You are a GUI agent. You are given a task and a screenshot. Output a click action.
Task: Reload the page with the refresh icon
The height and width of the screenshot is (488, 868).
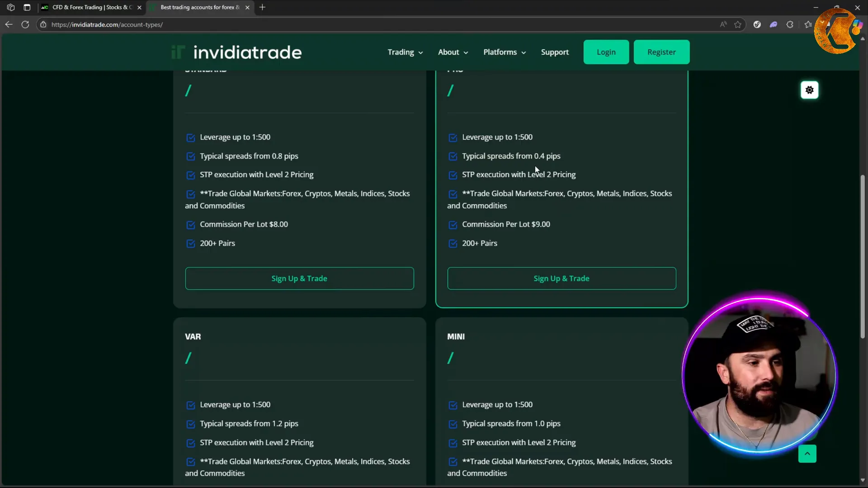point(25,24)
